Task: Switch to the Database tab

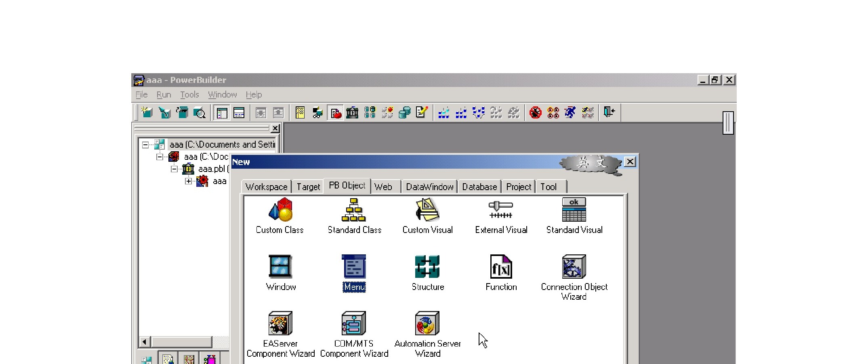Action: 479,187
